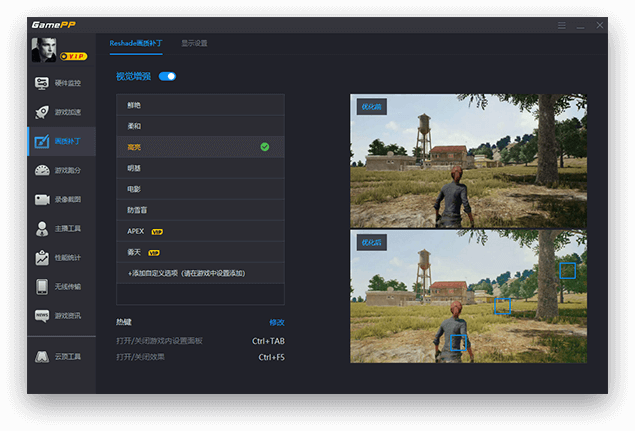Switch to the 显示设置 tab
The image size is (635, 431).
click(194, 43)
